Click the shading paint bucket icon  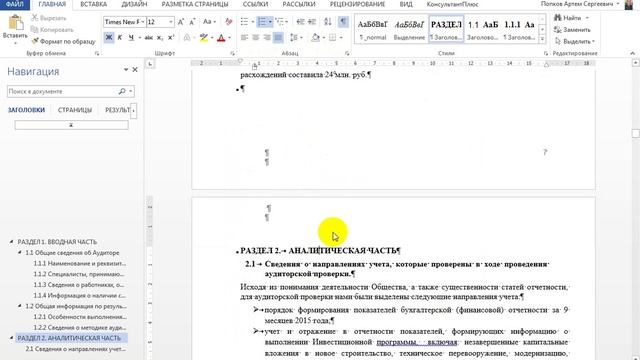click(x=315, y=38)
